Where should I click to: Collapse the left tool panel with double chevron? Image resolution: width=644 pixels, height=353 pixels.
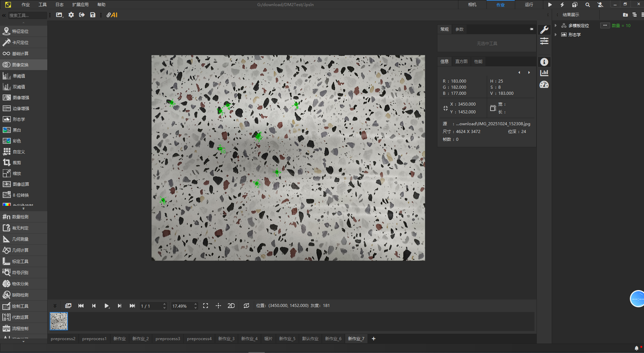pyautogui.click(x=4, y=15)
